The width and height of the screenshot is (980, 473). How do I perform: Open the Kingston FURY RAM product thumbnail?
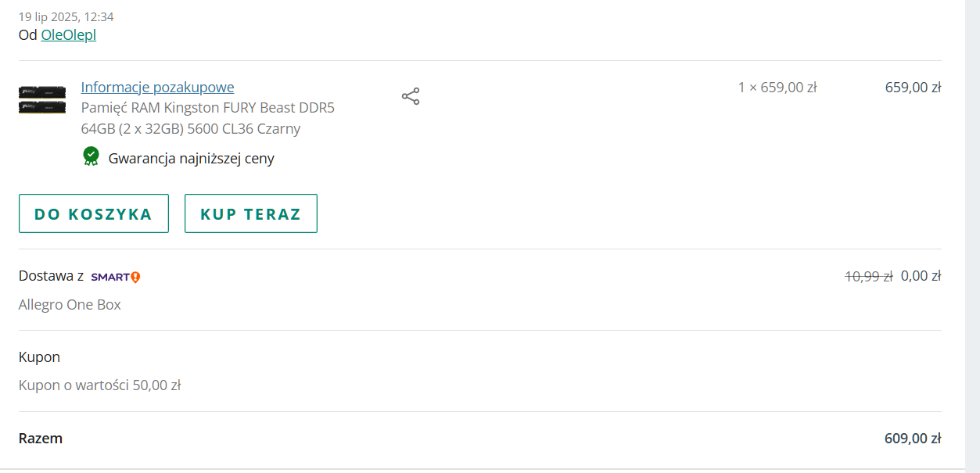click(42, 100)
